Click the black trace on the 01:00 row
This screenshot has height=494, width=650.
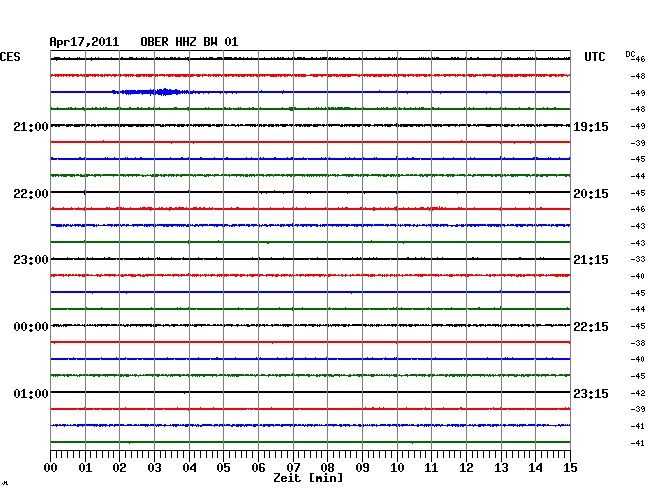point(310,392)
